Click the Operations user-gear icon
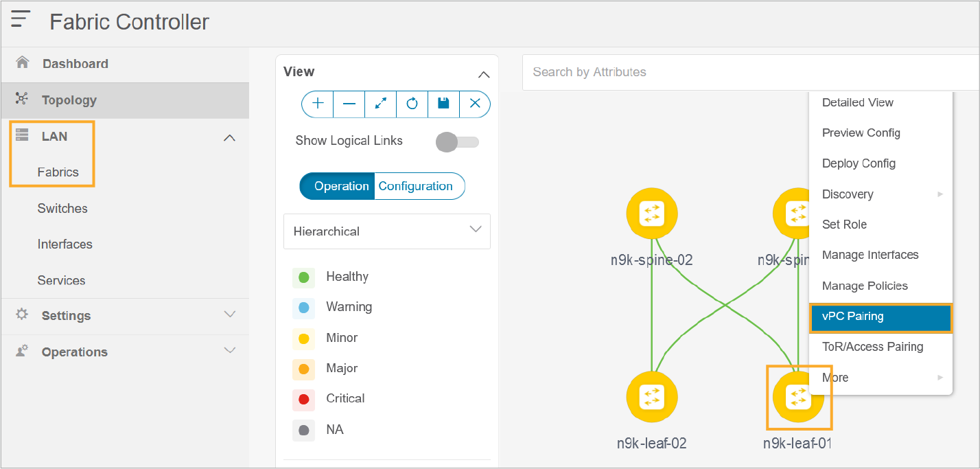980x469 pixels. [22, 351]
